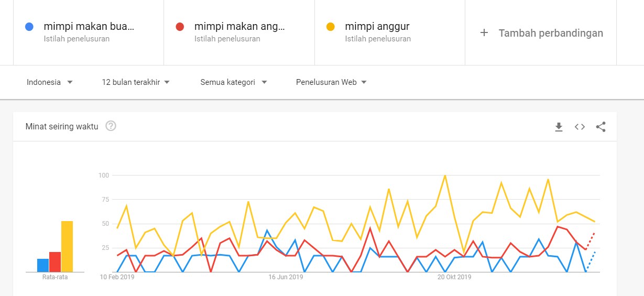
Task: Click the yellow dot next to mimpi anggur
Action: 330,27
